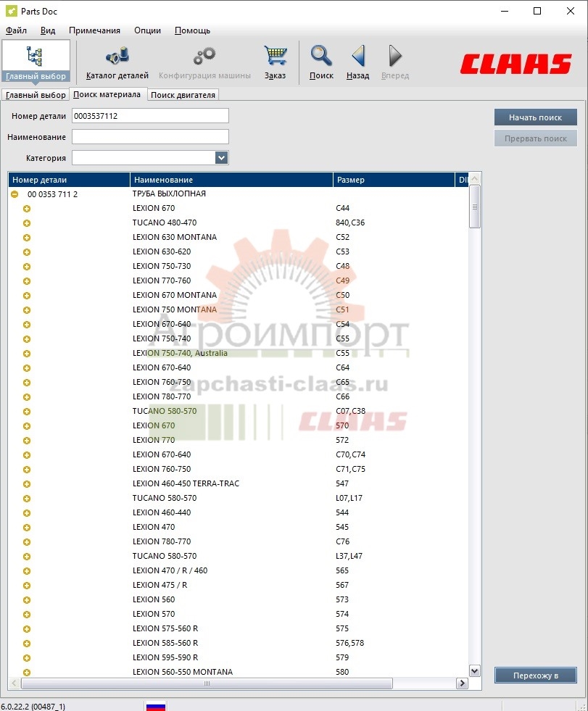Open the Файл menu
Viewport: 588px width, 711px height.
pos(16,30)
